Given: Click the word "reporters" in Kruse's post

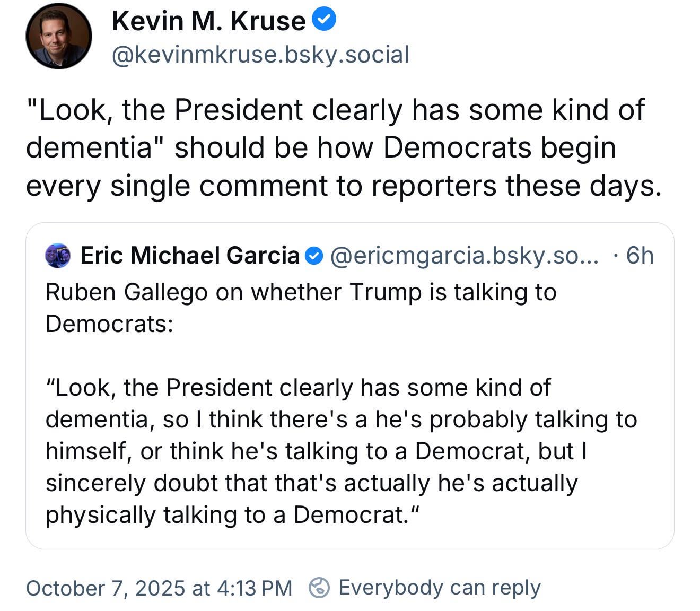Looking at the screenshot, I should (434, 186).
